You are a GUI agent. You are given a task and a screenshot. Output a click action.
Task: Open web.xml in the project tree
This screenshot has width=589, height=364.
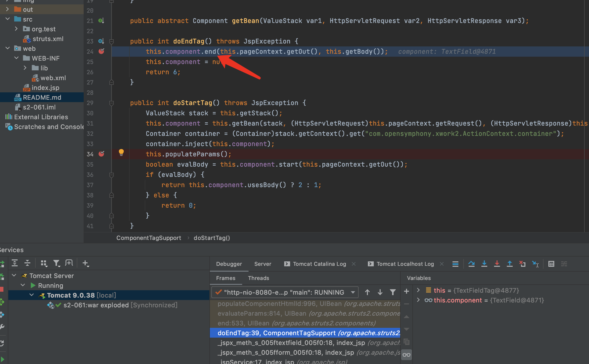tap(53, 78)
